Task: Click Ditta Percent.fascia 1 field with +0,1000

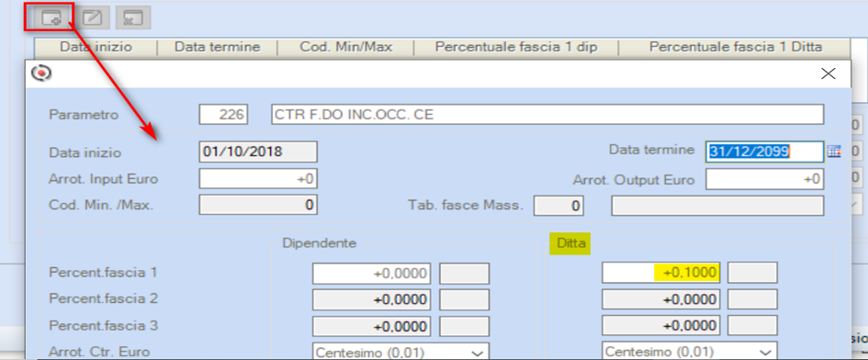Action: click(x=661, y=273)
